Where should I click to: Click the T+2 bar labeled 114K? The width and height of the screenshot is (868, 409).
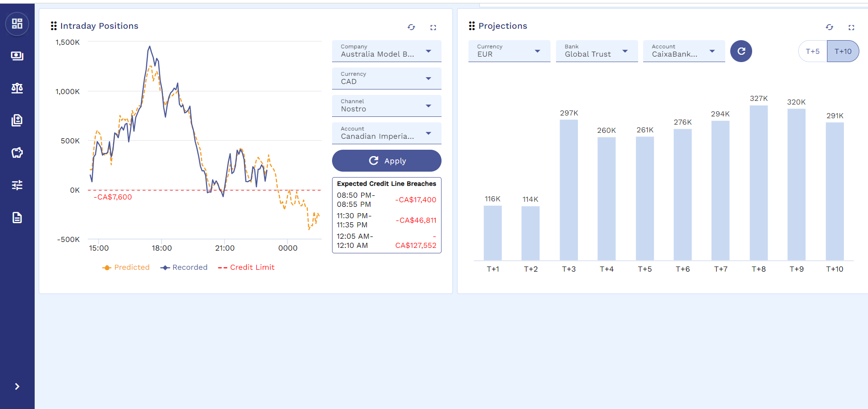pos(530,233)
